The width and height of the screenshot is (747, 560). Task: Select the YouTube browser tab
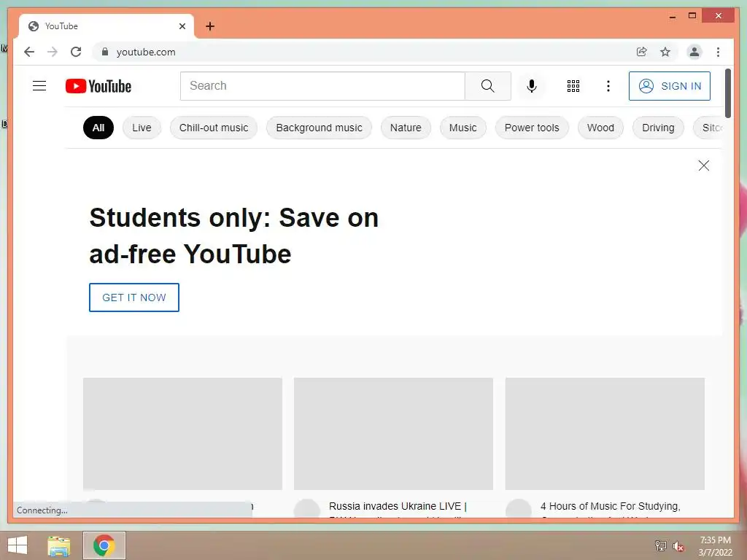click(x=106, y=26)
